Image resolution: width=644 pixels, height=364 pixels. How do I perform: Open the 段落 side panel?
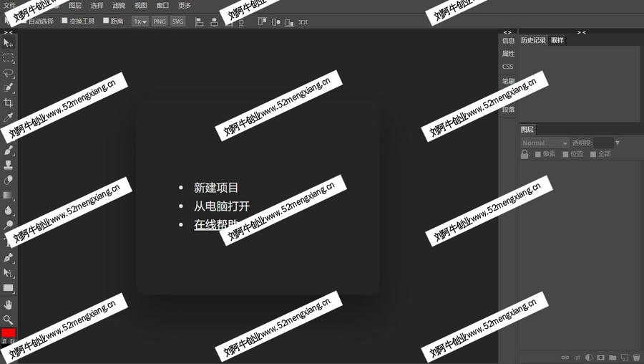click(508, 110)
